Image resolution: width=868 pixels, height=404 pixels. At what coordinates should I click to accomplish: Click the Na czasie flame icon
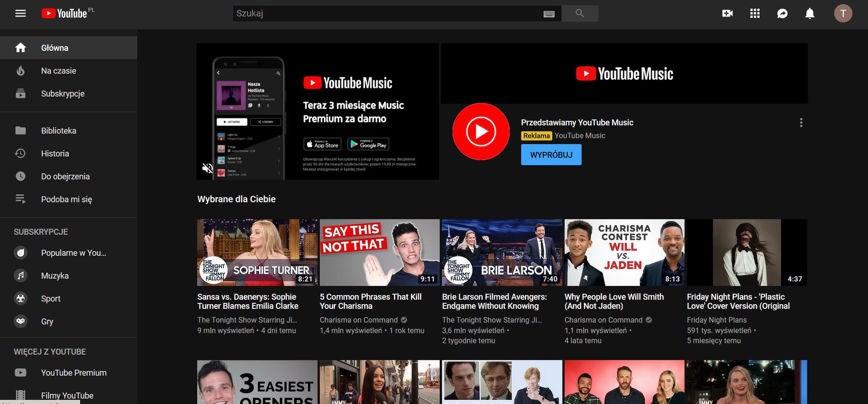21,70
